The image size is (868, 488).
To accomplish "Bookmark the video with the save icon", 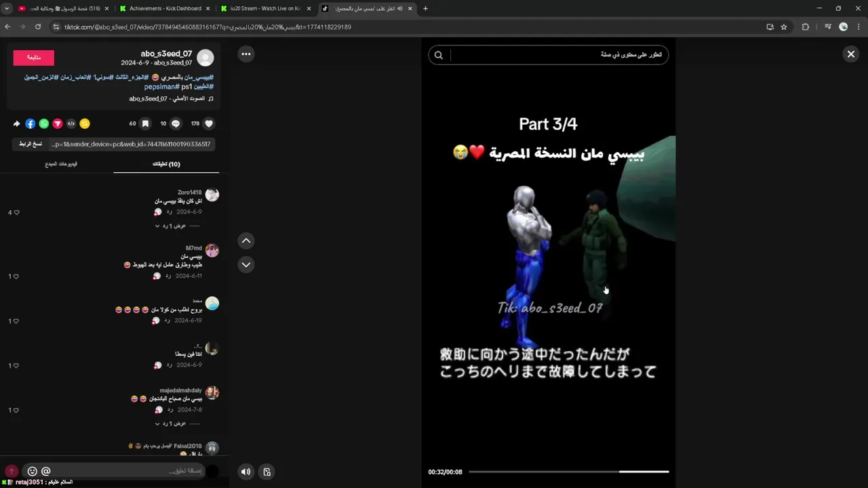I will pos(145,124).
